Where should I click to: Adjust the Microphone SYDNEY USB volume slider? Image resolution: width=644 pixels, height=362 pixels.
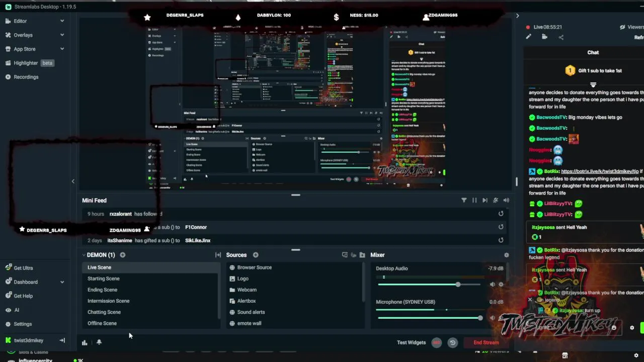(429, 318)
